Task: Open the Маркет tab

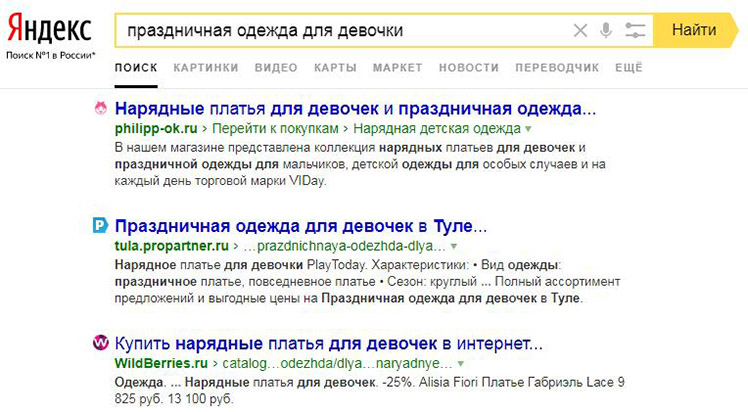Action: pyautogui.click(x=397, y=68)
